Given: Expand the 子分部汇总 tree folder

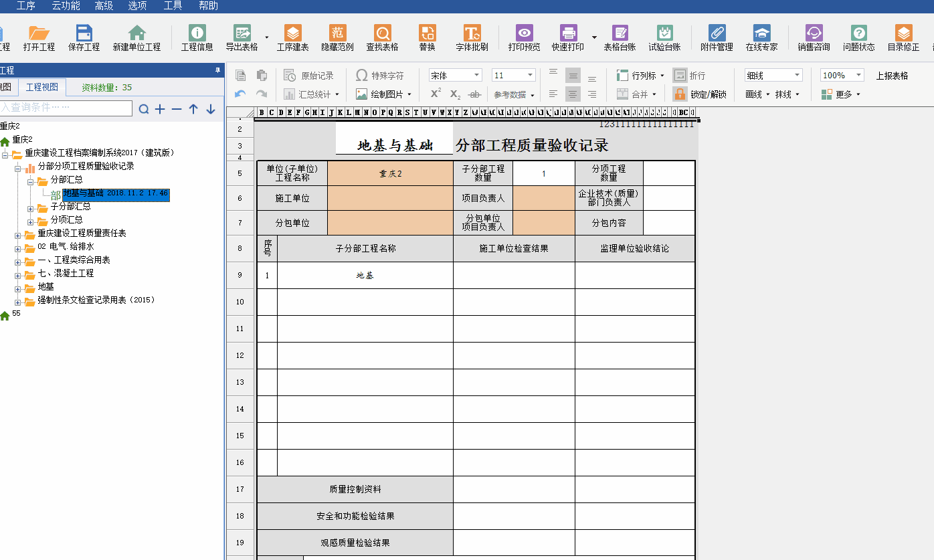Looking at the screenshot, I should click(31, 207).
